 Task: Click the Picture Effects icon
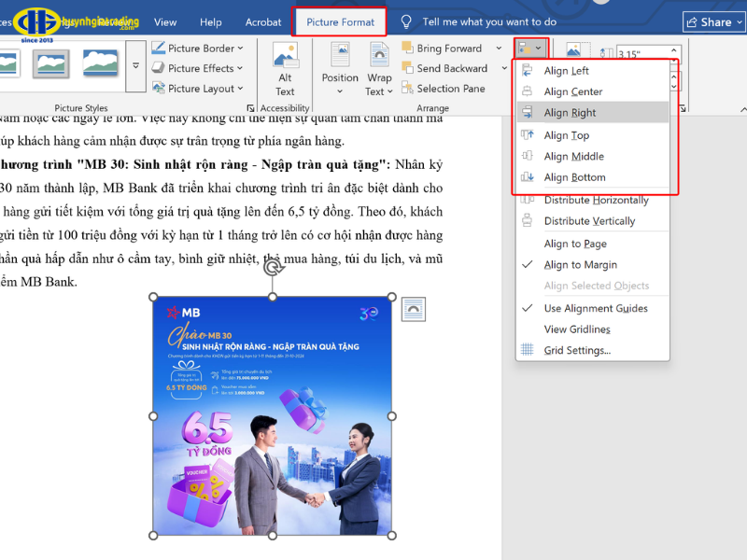click(158, 68)
